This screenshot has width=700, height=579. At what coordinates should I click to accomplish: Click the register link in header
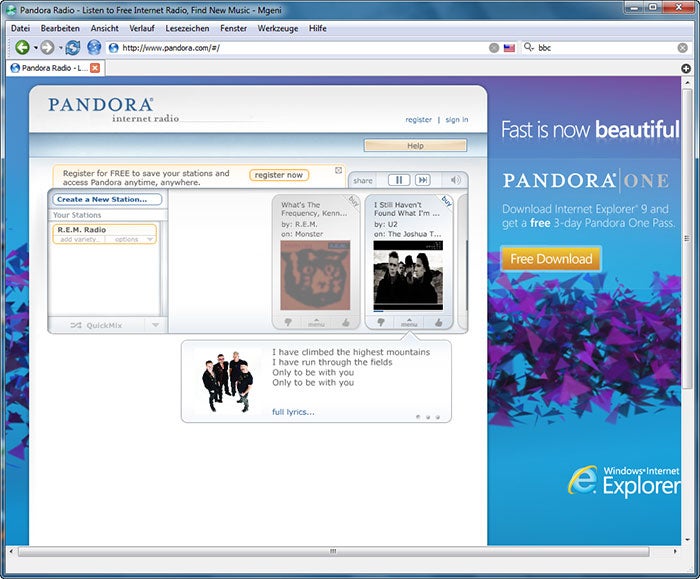point(418,120)
